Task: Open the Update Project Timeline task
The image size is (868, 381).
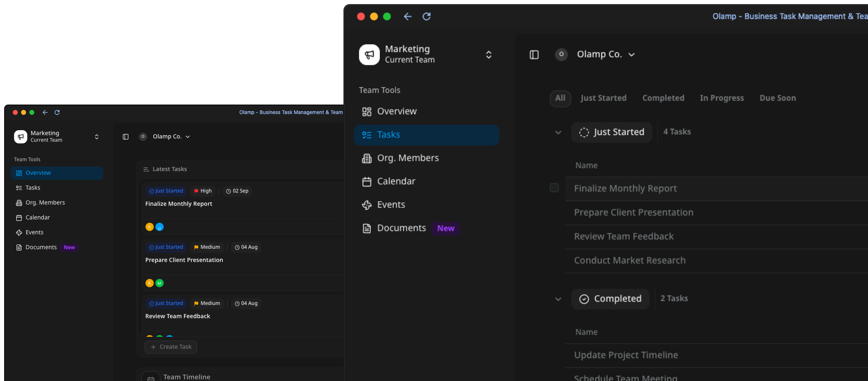Action: click(626, 355)
